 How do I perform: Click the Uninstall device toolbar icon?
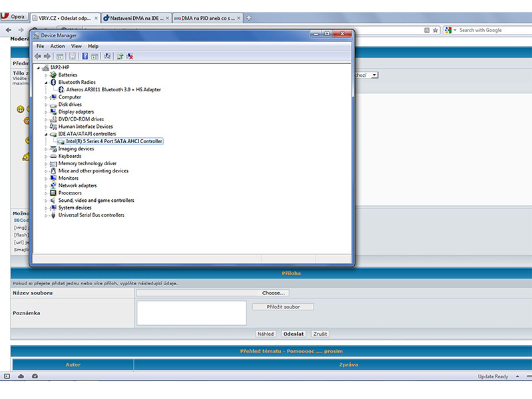(x=130, y=57)
